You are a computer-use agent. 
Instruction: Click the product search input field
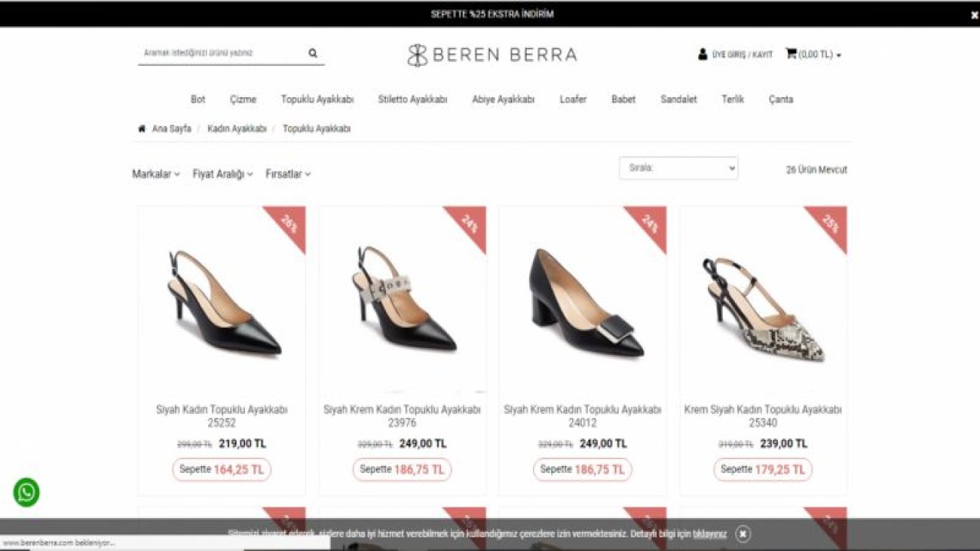(x=220, y=54)
